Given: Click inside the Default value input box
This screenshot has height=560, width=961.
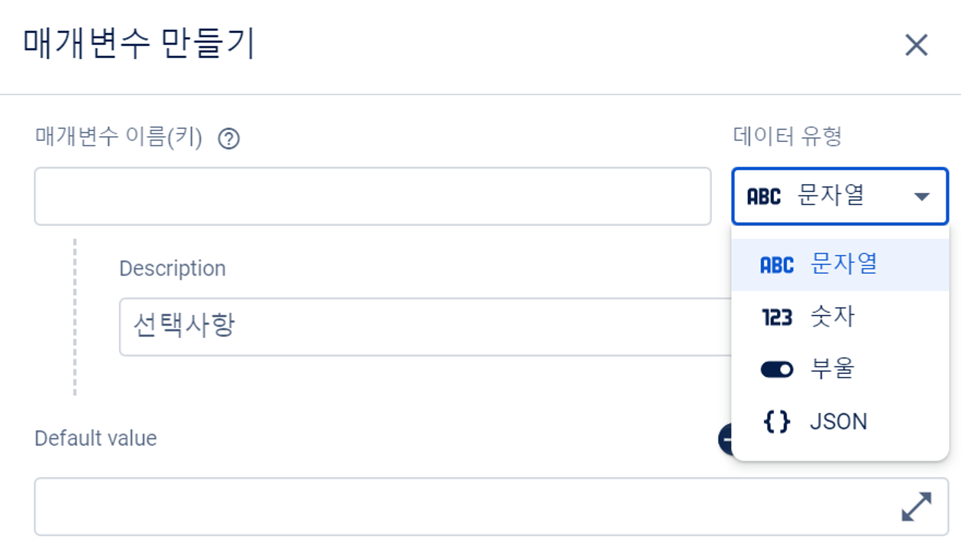Looking at the screenshot, I should [x=461, y=507].
